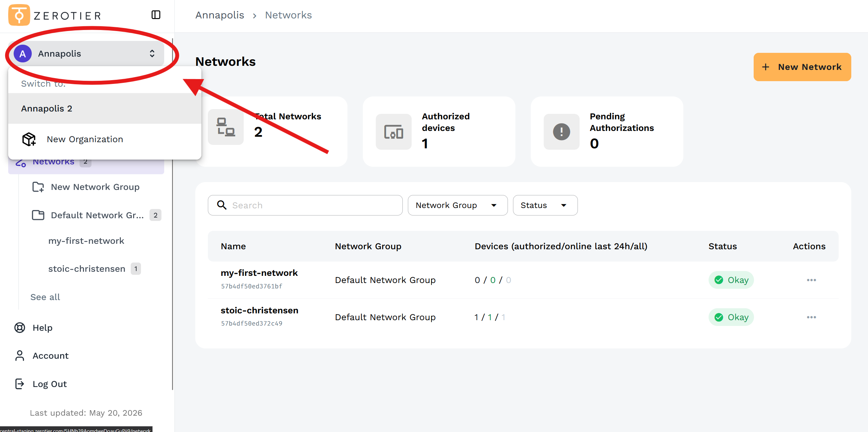Log Out of ZeroTier
868x432 pixels.
50,384
